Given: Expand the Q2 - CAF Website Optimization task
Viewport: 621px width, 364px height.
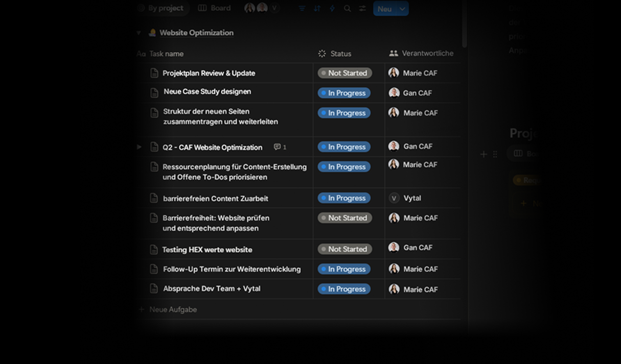Looking at the screenshot, I should (x=139, y=147).
